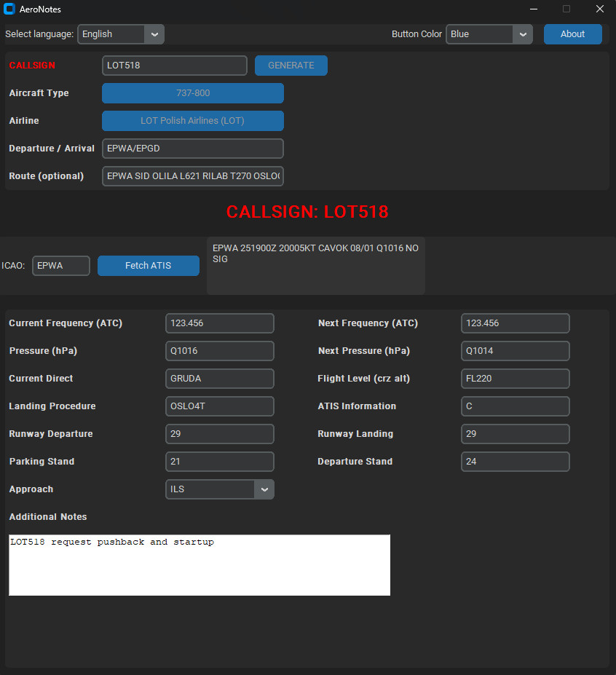Click the Fetch ATIS button
The height and width of the screenshot is (675, 616).
point(148,265)
